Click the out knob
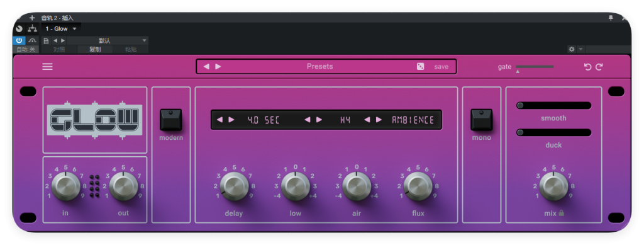 tap(123, 186)
